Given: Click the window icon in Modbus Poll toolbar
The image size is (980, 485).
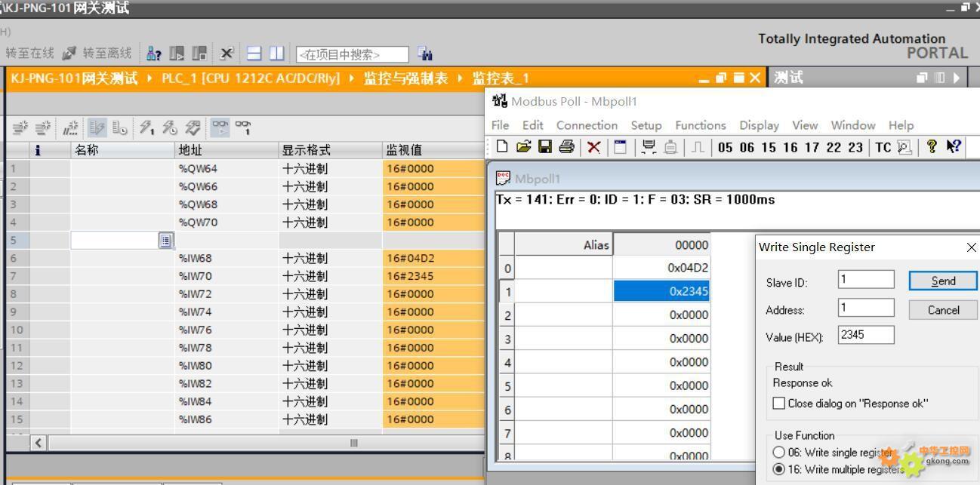Looking at the screenshot, I should [620, 147].
